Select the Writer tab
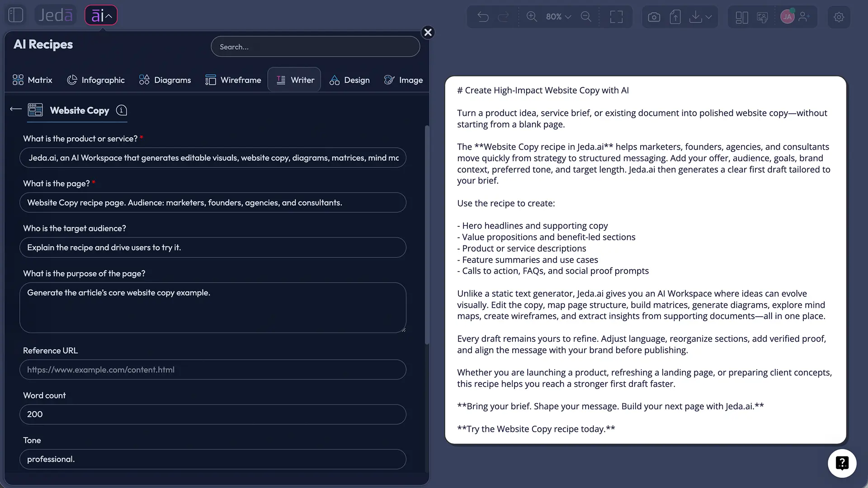 (x=295, y=80)
